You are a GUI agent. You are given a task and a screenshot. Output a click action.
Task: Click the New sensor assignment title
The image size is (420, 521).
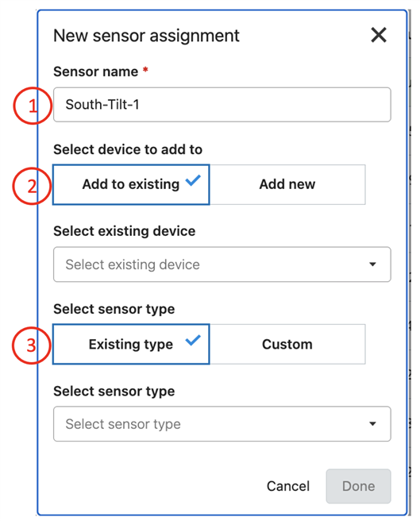coord(146,36)
